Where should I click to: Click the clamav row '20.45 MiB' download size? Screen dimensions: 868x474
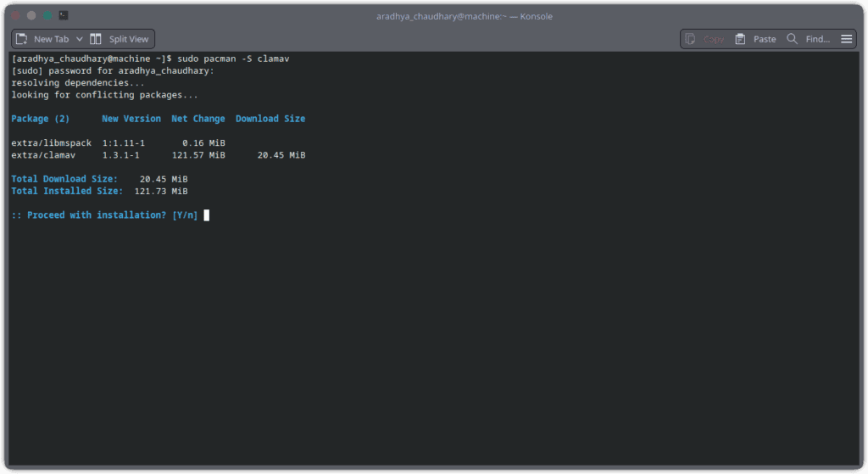pos(281,156)
